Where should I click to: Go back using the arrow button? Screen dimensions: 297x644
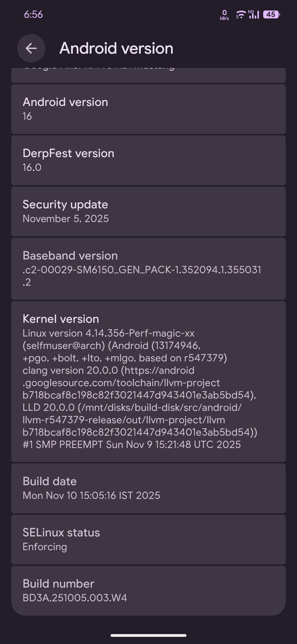[31, 48]
